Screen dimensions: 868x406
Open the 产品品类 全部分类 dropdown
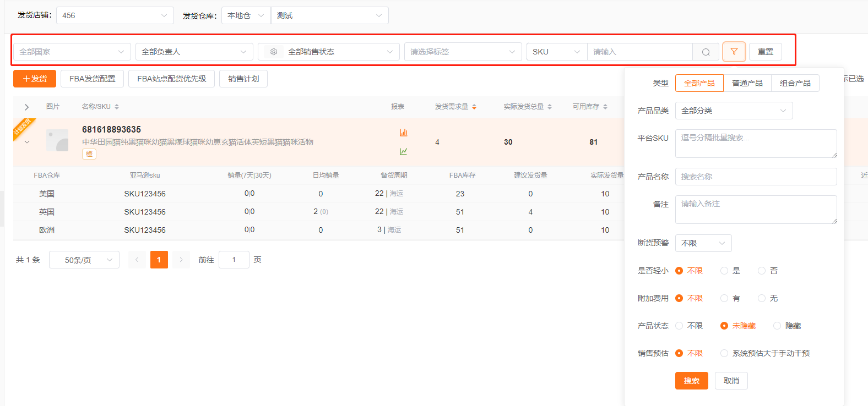734,111
